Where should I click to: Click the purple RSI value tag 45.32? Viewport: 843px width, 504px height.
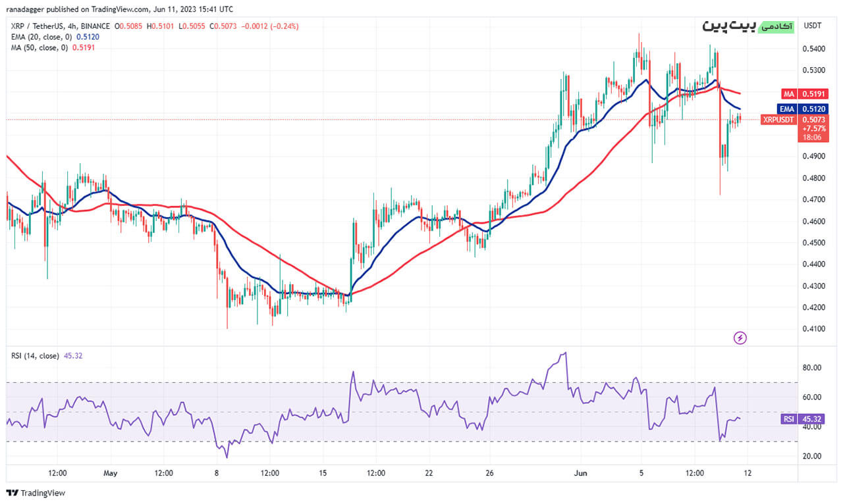click(799, 418)
